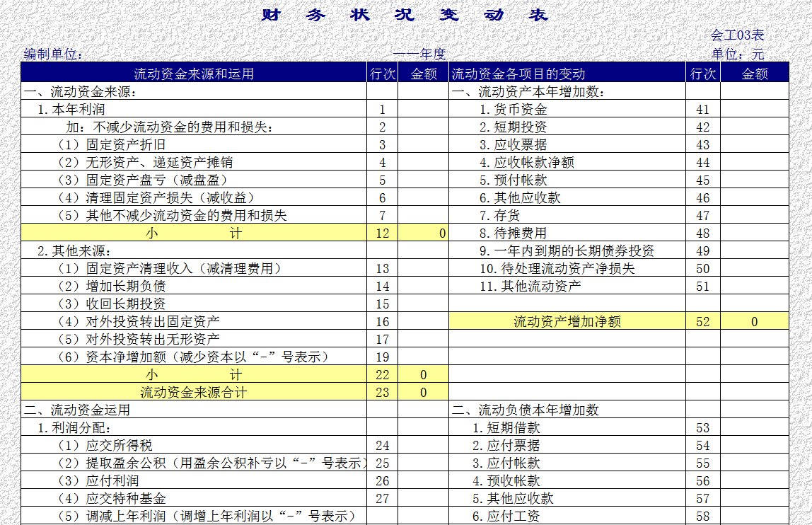This screenshot has width=812, height=525.
Task: Click amount cell for 本年利润 row 1
Action: coord(423,110)
